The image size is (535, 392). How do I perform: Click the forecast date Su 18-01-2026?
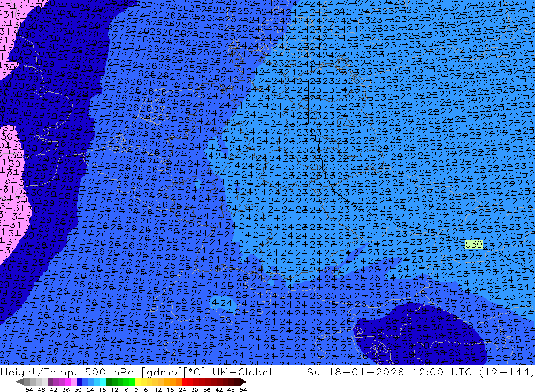(356, 372)
